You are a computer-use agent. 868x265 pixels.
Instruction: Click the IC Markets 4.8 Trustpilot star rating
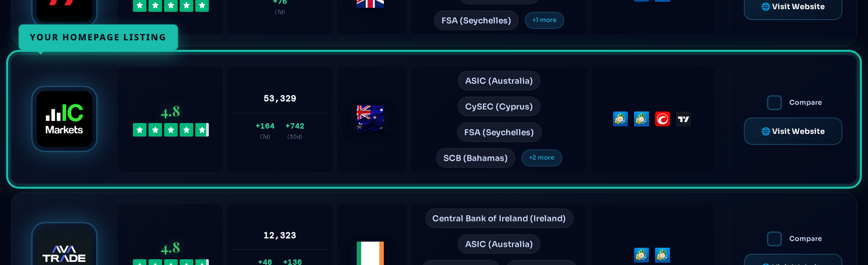coord(171,130)
